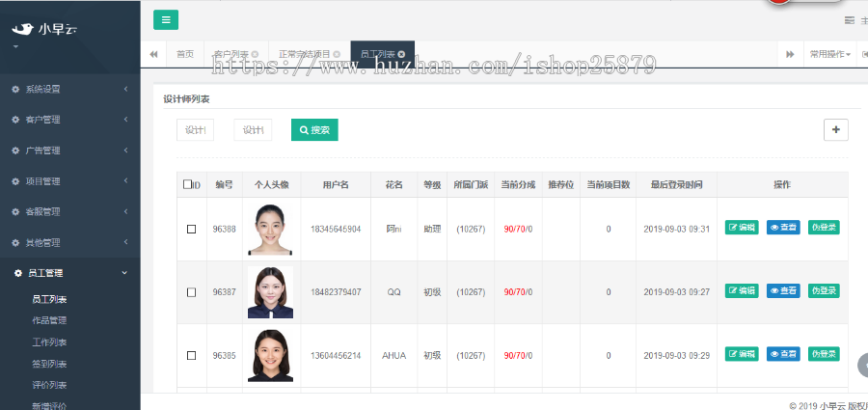Click the avatar photo of AHUA
This screenshot has width=868, height=410.
[x=270, y=356]
